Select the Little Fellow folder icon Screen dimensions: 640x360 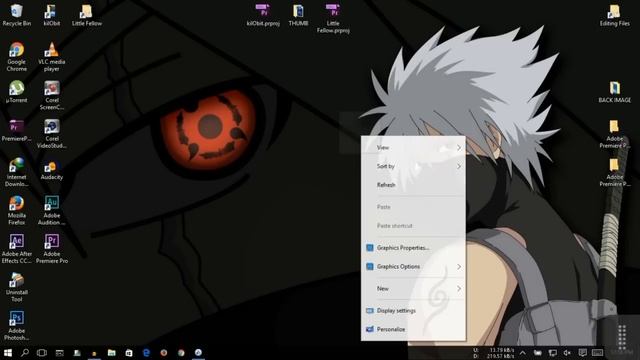coord(87,16)
